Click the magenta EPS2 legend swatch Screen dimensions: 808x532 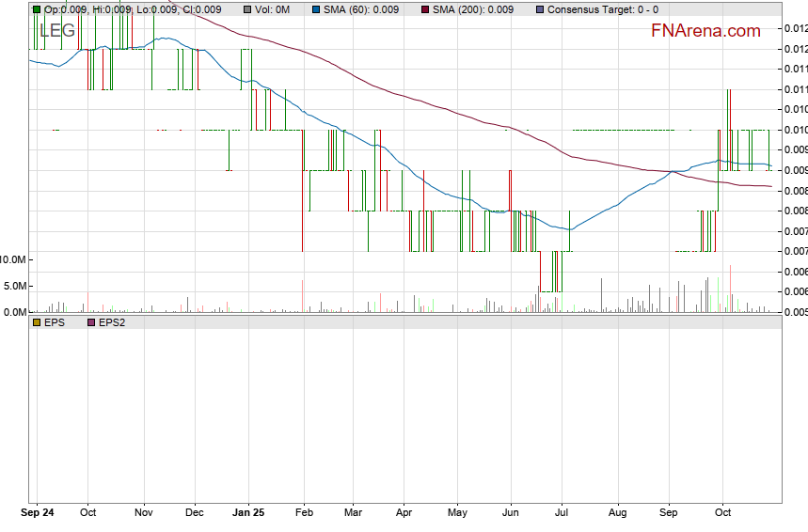(90, 322)
